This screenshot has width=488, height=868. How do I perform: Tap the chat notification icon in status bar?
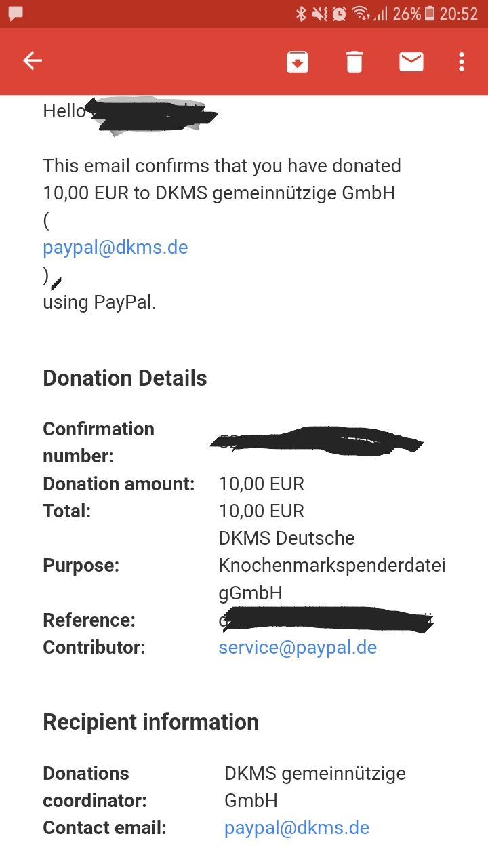point(16,14)
